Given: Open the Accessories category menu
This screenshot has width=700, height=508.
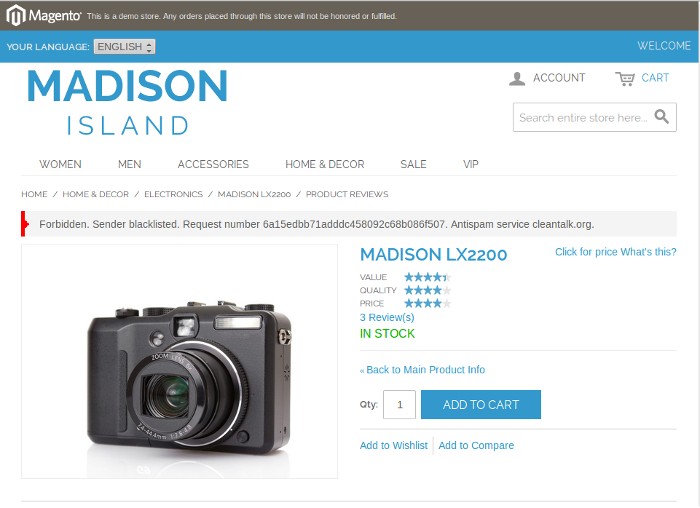Looking at the screenshot, I should tap(213, 164).
